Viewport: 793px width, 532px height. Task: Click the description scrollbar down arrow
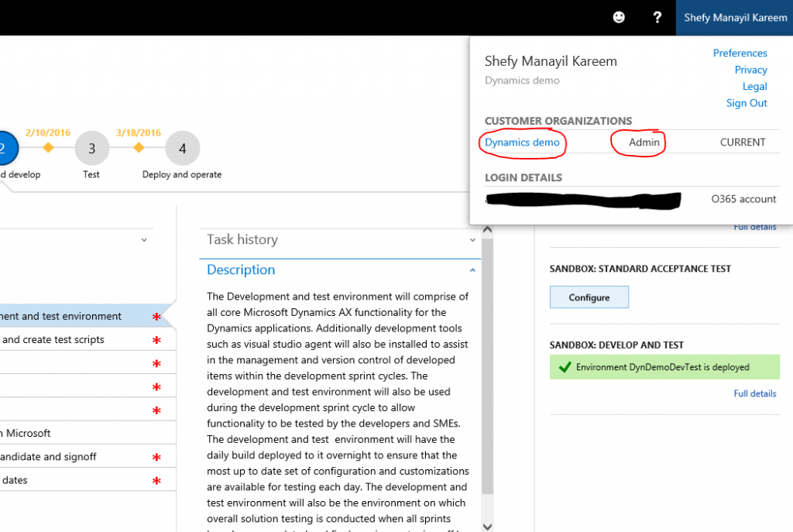(x=487, y=526)
